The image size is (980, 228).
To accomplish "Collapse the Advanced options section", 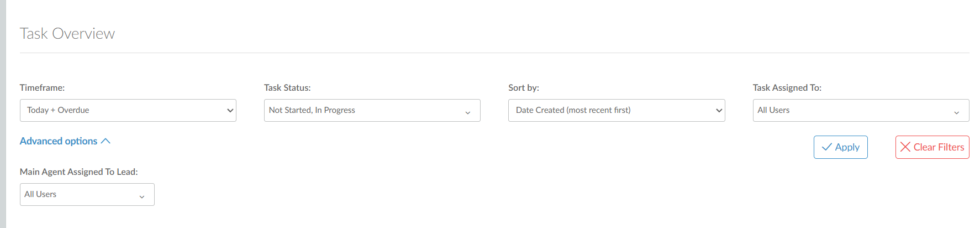I will (65, 141).
